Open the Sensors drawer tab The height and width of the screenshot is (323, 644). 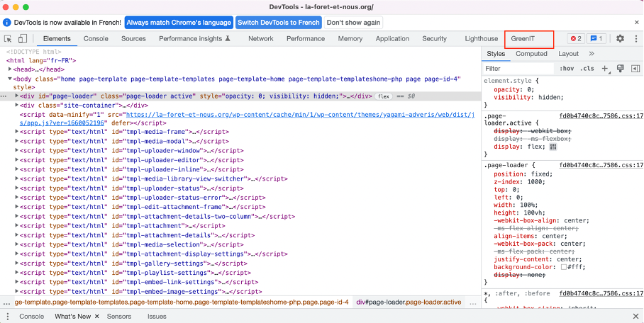click(x=119, y=317)
